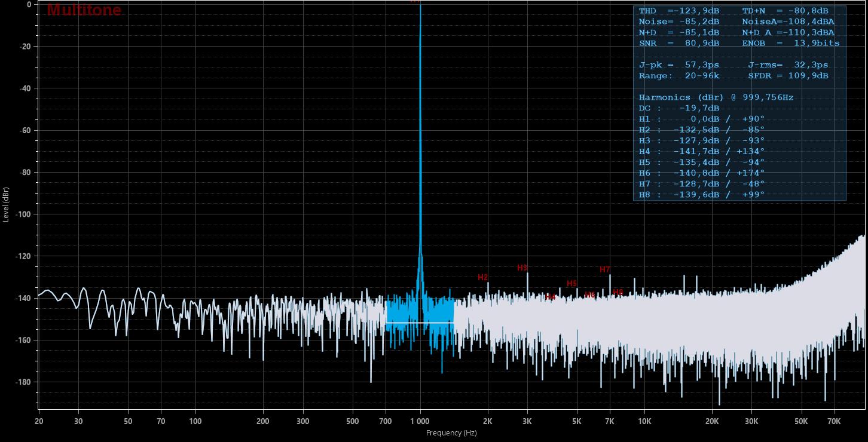This screenshot has width=868, height=442.
Task: Select the H6 : -140,8dB / +174° row
Action: (702, 173)
